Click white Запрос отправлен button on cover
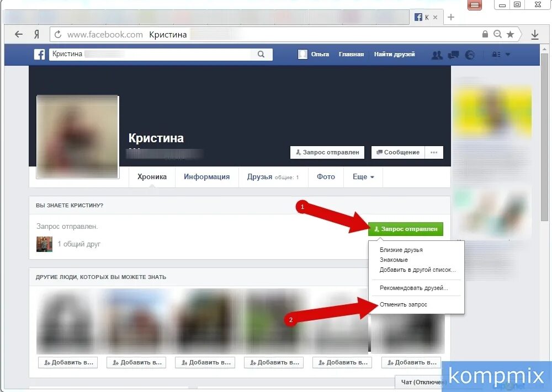Screen dimensions: 552x392 tap(327, 152)
